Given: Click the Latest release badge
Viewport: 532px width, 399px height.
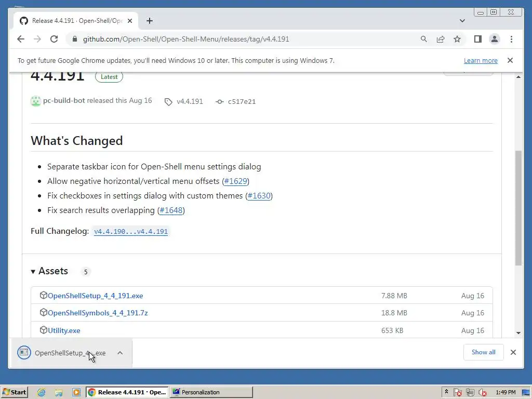Looking at the screenshot, I should [109, 77].
